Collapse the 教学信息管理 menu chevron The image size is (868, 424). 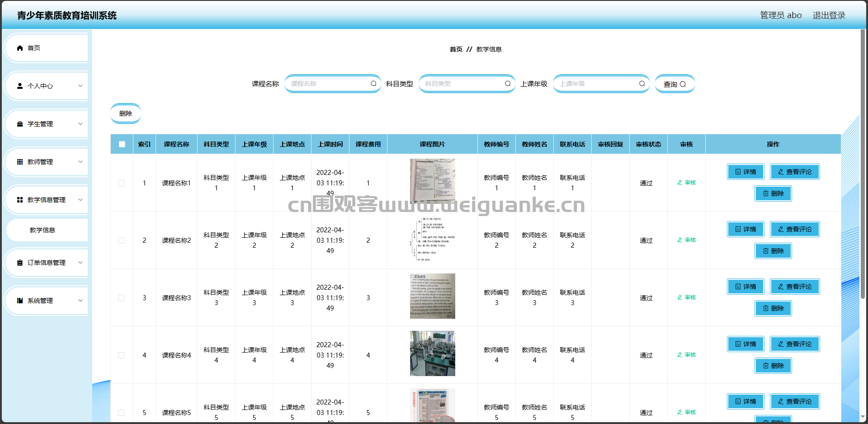tap(80, 200)
